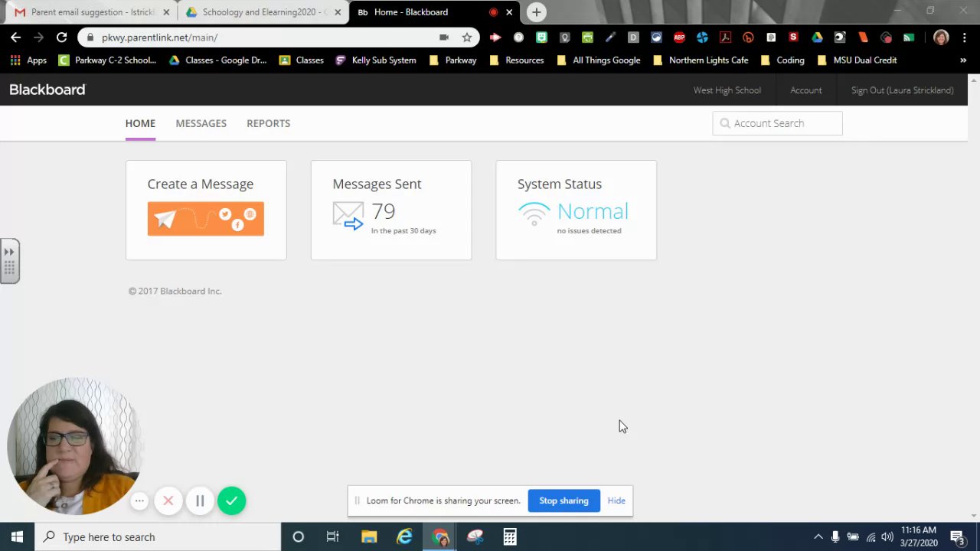This screenshot has height=551, width=980.
Task: Click the Create a Message card title
Action: (x=201, y=184)
